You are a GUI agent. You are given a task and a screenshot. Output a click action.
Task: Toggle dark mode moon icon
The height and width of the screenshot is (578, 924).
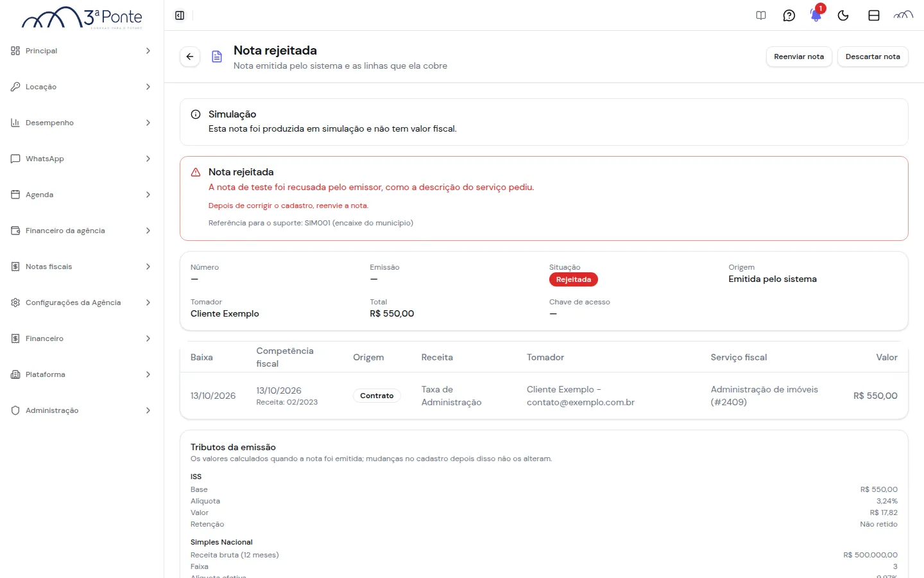point(843,15)
